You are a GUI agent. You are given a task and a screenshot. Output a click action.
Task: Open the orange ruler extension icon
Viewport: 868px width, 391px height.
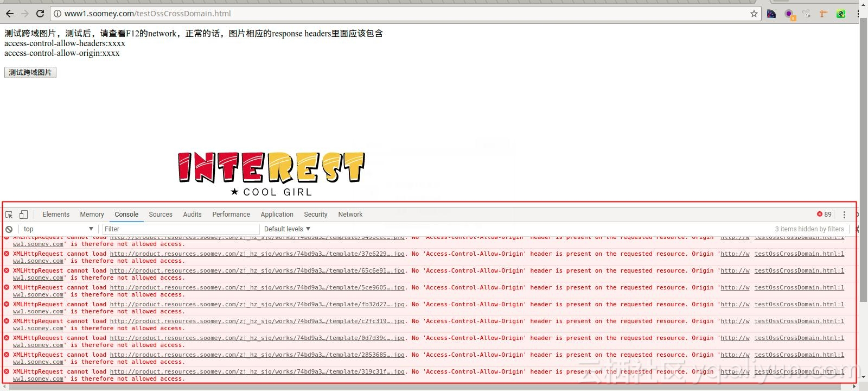tap(824, 14)
